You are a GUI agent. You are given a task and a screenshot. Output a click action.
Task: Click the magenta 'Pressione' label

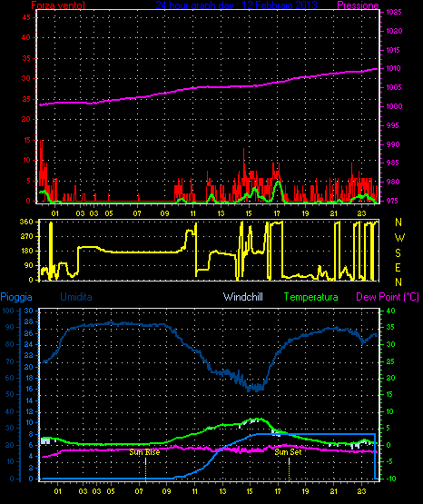coord(358,5)
